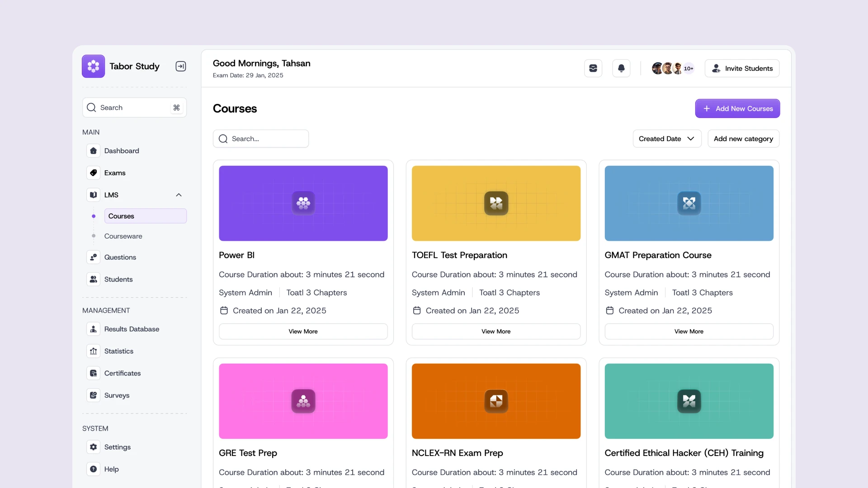Click the Power BI course logo icon
The image size is (868, 488).
(303, 203)
